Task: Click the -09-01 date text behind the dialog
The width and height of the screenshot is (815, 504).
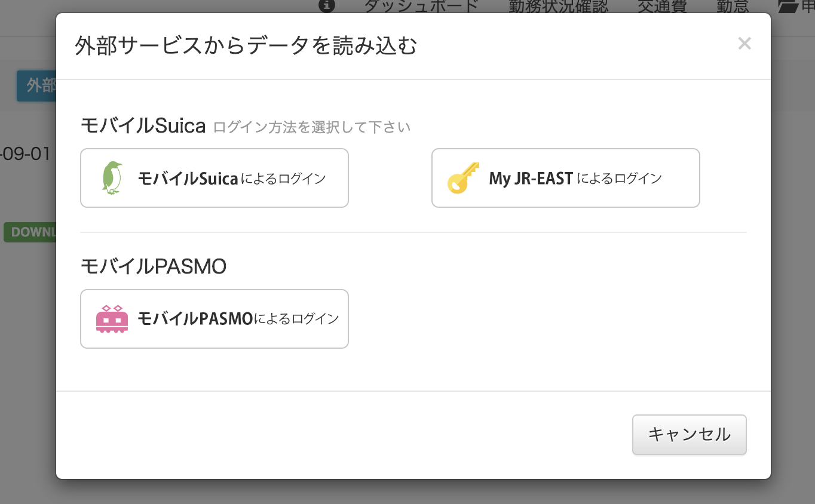Action: click(x=26, y=153)
